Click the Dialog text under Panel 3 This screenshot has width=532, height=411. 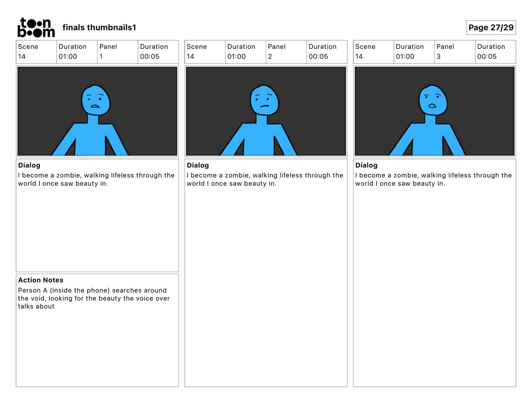pos(433,179)
